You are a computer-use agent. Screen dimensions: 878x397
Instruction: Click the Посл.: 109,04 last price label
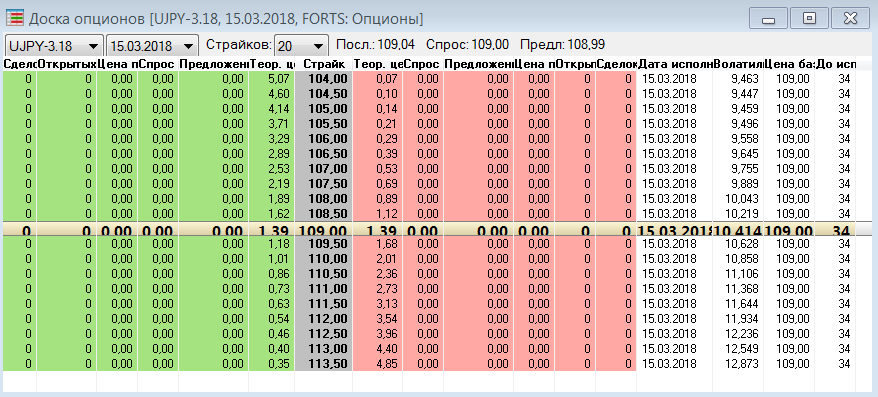[x=375, y=45]
